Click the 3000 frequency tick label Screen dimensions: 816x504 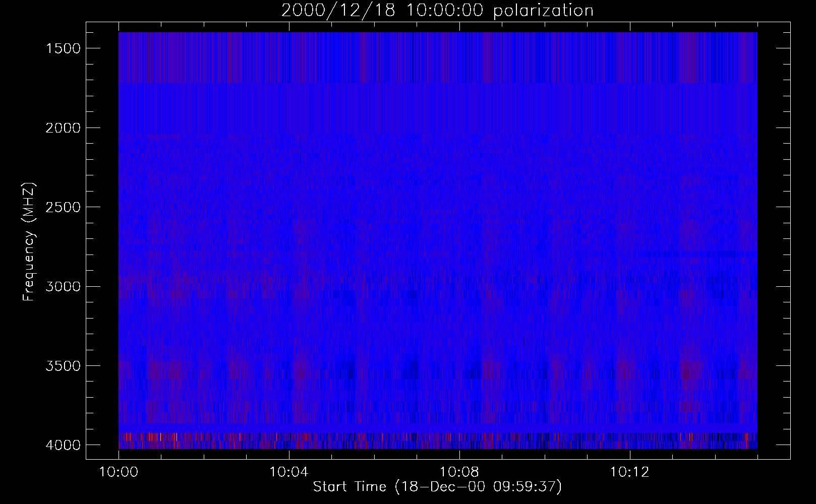[63, 287]
